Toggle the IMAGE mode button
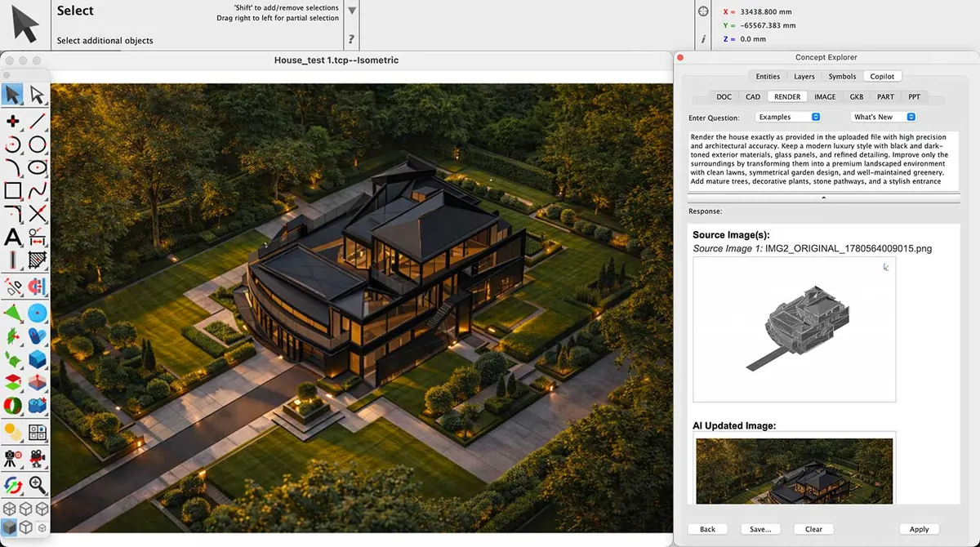This screenshot has width=980, height=547. click(x=825, y=96)
